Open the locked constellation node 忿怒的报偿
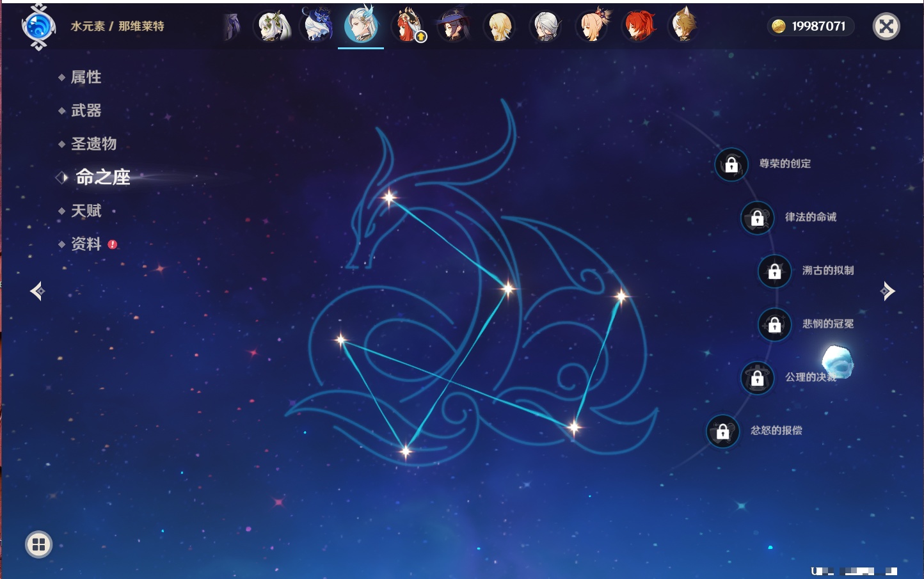The width and height of the screenshot is (924, 579). pyautogui.click(x=722, y=431)
